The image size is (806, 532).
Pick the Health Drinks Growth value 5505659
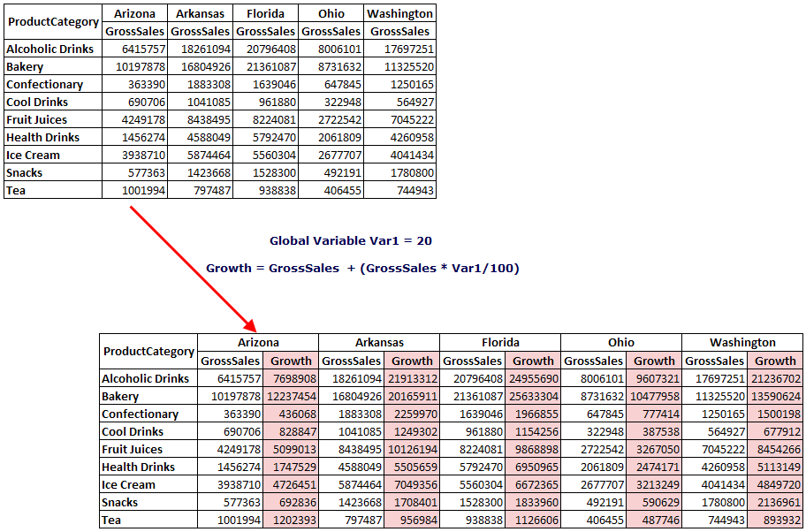tap(412, 467)
